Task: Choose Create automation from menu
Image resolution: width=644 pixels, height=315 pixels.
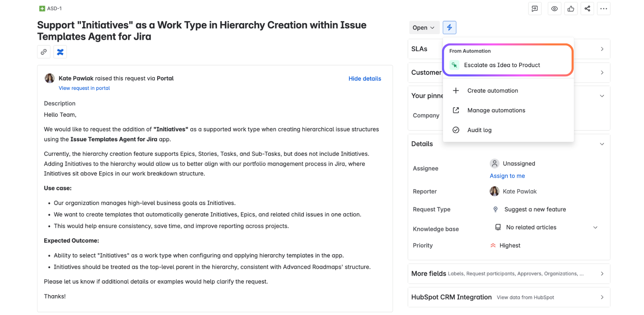Action: point(508,91)
